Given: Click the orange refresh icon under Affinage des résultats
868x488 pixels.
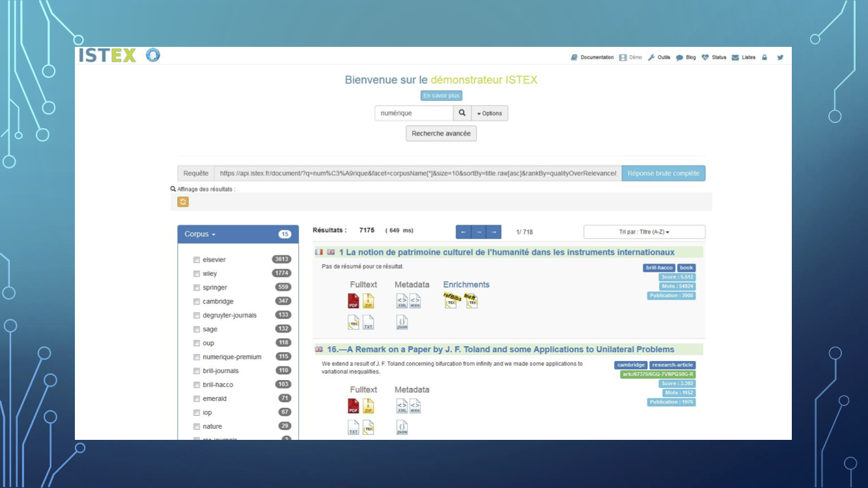Looking at the screenshot, I should [x=183, y=202].
